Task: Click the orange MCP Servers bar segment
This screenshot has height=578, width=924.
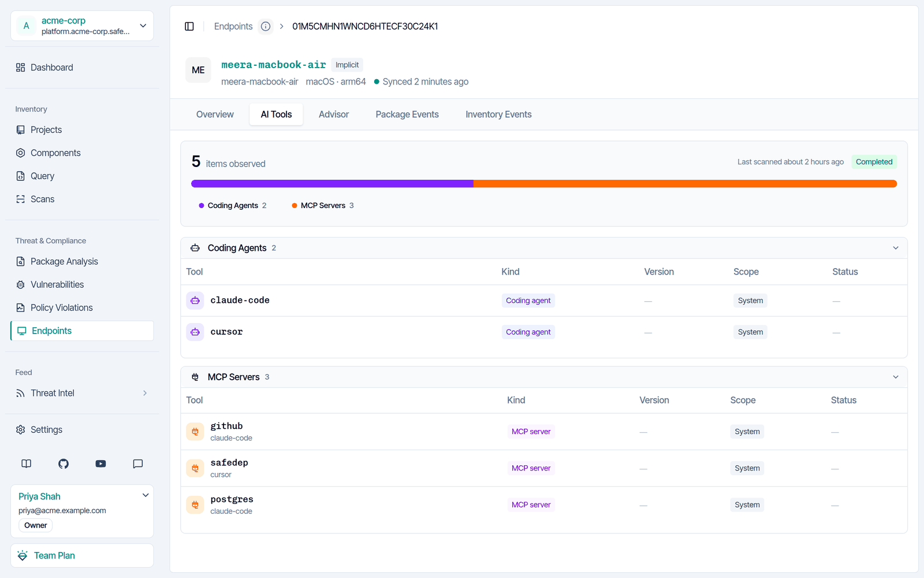Action: pyautogui.click(x=685, y=184)
